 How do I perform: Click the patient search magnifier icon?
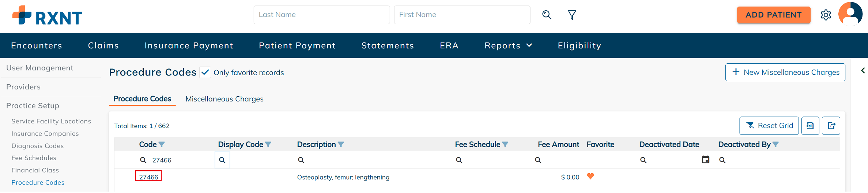(x=547, y=15)
